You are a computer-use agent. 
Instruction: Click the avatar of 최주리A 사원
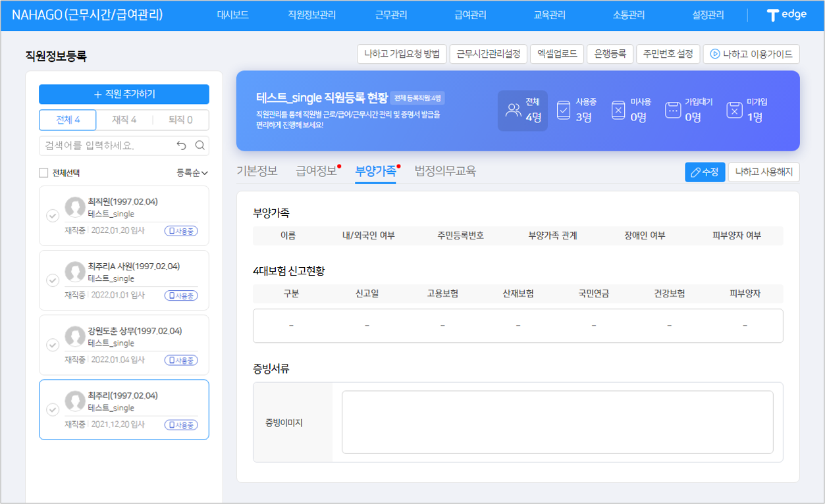75,272
